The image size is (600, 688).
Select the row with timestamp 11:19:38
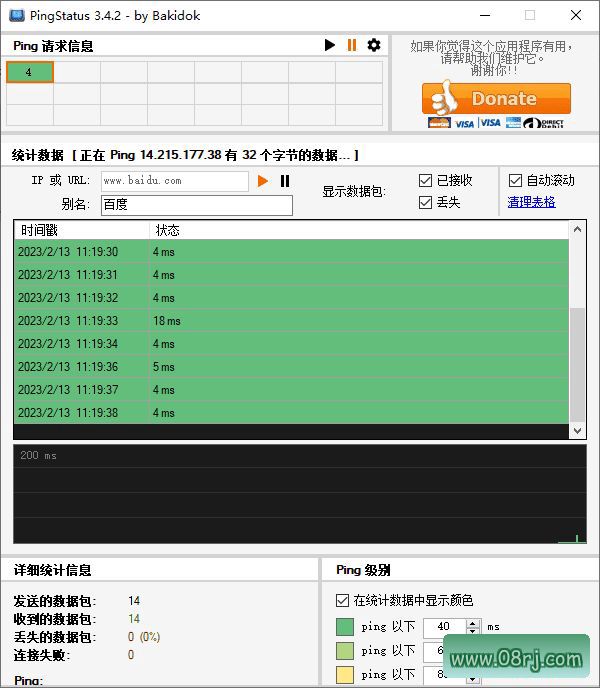pyautogui.click(x=291, y=412)
